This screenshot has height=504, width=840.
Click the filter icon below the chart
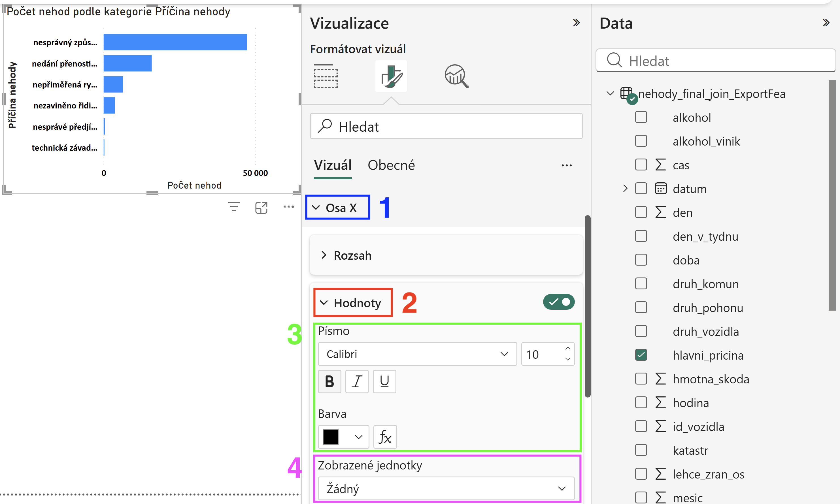click(234, 206)
